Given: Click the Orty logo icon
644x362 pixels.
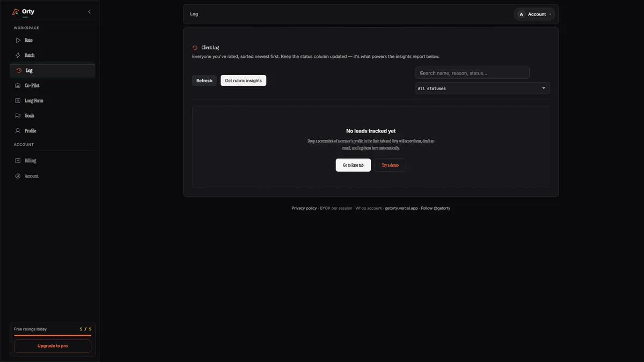Looking at the screenshot, I should [x=16, y=12].
